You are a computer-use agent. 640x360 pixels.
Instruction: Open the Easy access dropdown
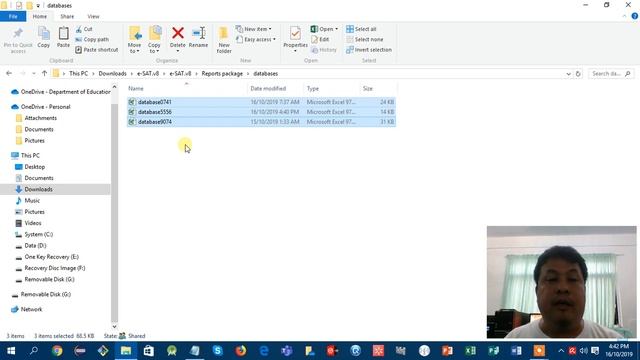pyautogui.click(x=256, y=39)
